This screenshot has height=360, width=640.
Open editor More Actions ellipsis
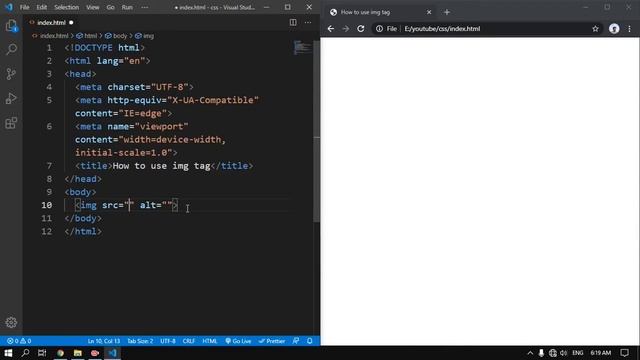pos(308,22)
